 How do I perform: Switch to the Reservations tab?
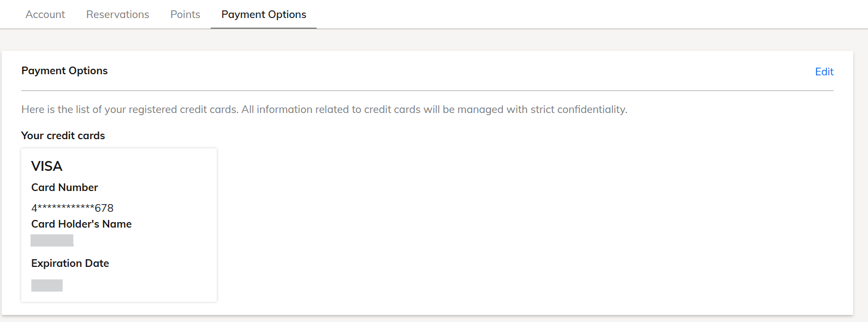(117, 15)
